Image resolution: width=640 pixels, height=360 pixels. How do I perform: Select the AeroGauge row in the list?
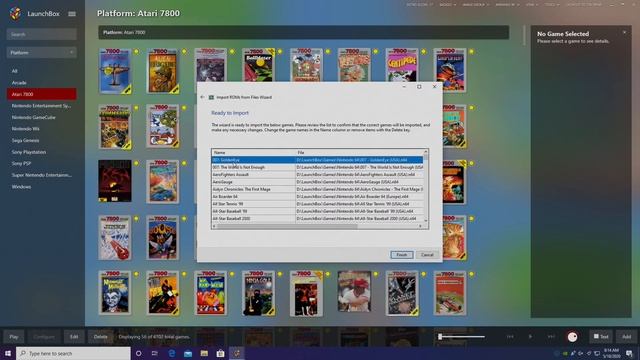[x=317, y=182]
